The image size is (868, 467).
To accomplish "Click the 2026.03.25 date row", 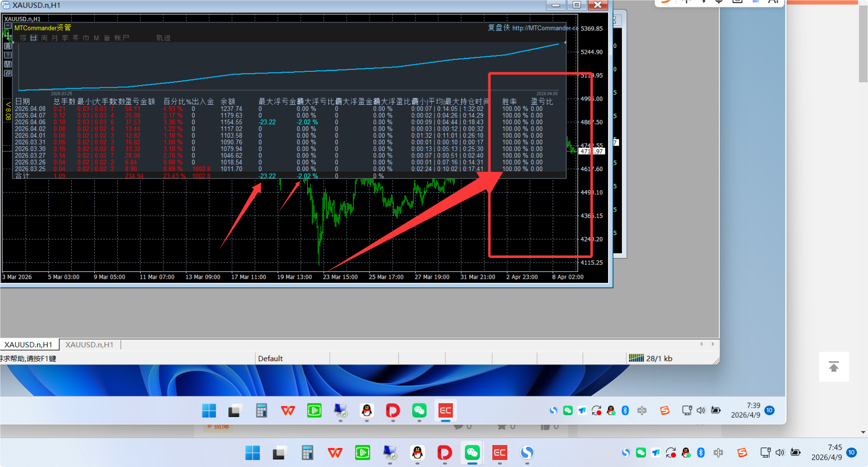I will (30, 169).
